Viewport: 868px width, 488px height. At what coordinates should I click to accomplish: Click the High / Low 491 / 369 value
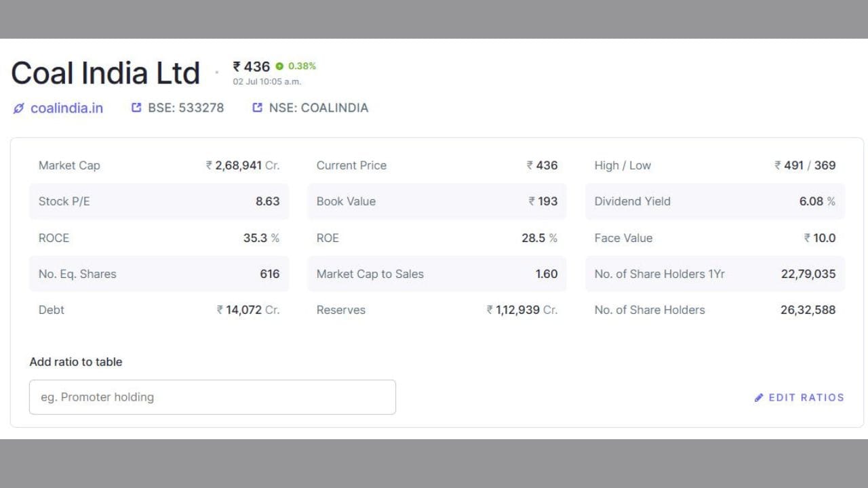[805, 165]
